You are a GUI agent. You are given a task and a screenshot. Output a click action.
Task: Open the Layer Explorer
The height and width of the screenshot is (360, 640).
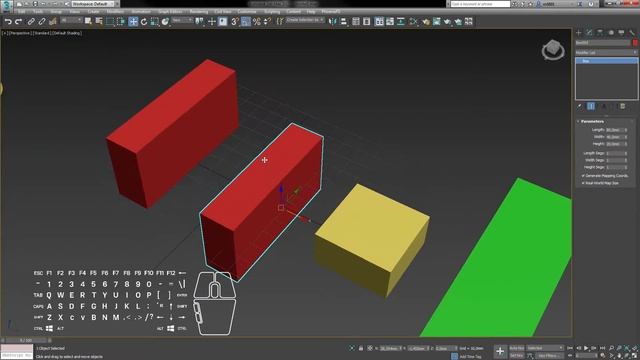click(367, 22)
